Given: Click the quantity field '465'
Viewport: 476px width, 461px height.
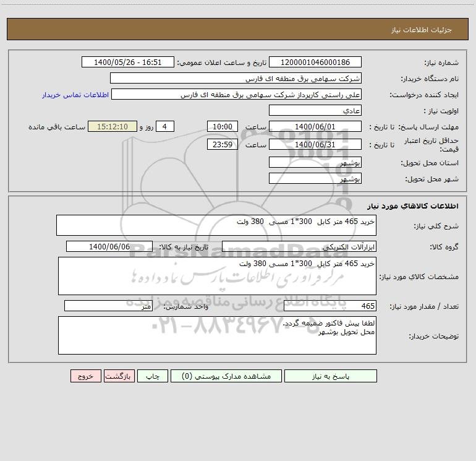Looking at the screenshot, I should tap(330, 306).
